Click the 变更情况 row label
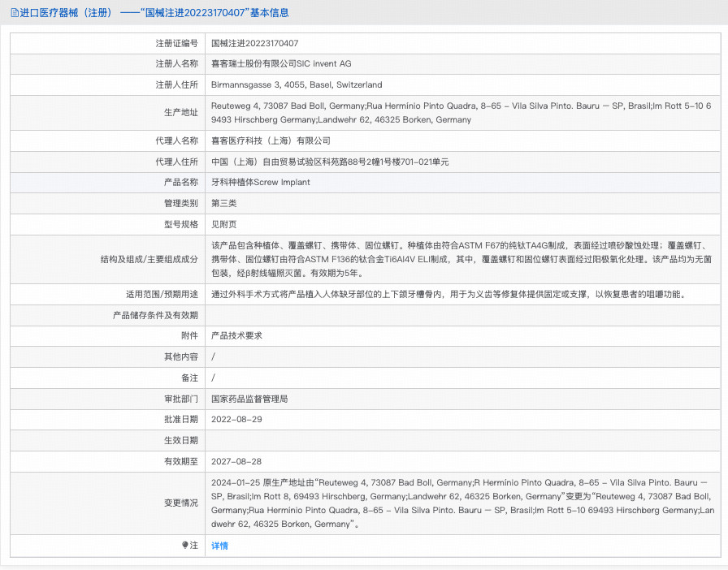 [181, 503]
